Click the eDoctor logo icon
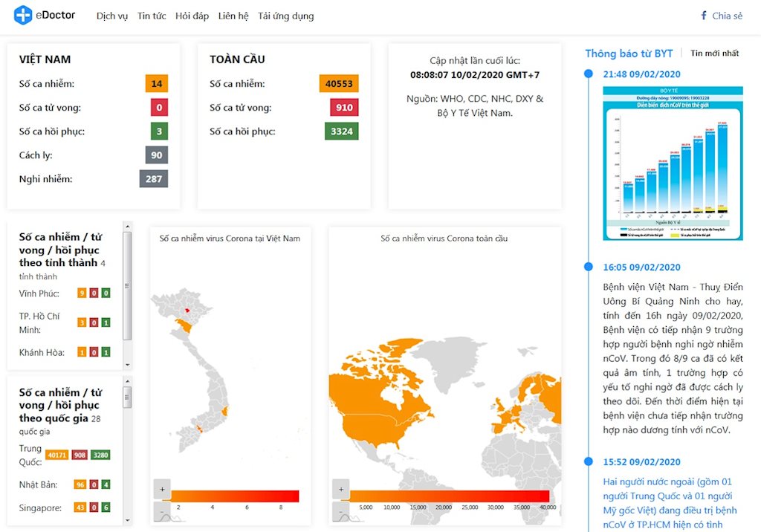Image resolution: width=761 pixels, height=532 pixels. pos(23,15)
